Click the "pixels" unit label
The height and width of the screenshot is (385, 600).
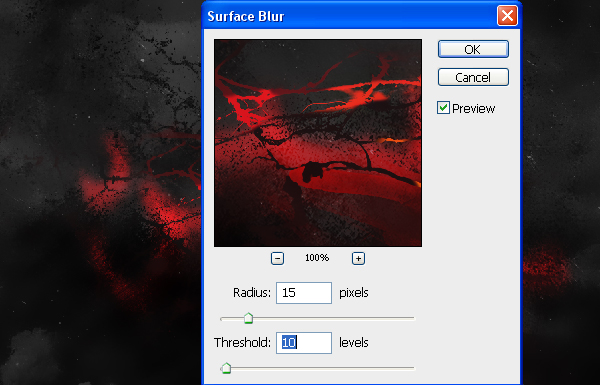[x=354, y=293]
